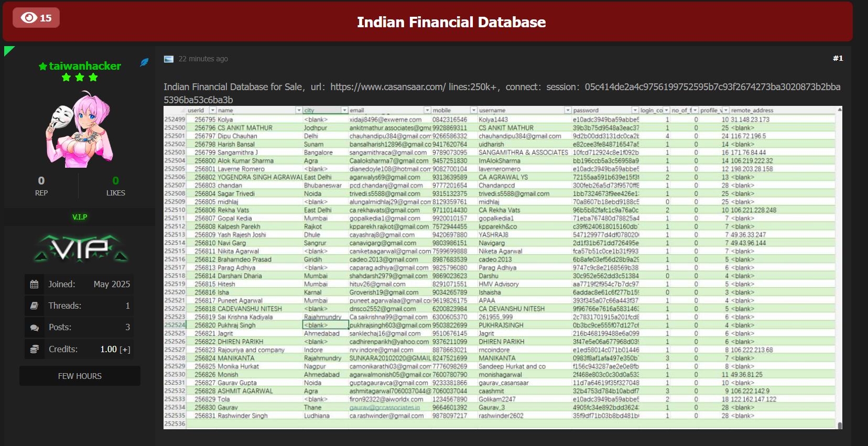The width and height of the screenshot is (868, 446).
Task: Open the password column filter dropdown
Action: (635, 110)
